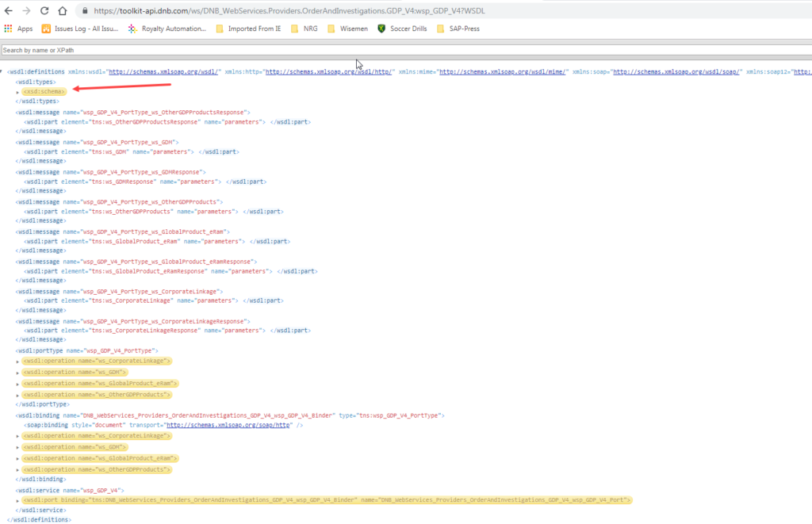The image size is (812, 524).
Task: Select message wsp_GDP_V4_PortType_ws_GDM line
Action: pos(98,142)
